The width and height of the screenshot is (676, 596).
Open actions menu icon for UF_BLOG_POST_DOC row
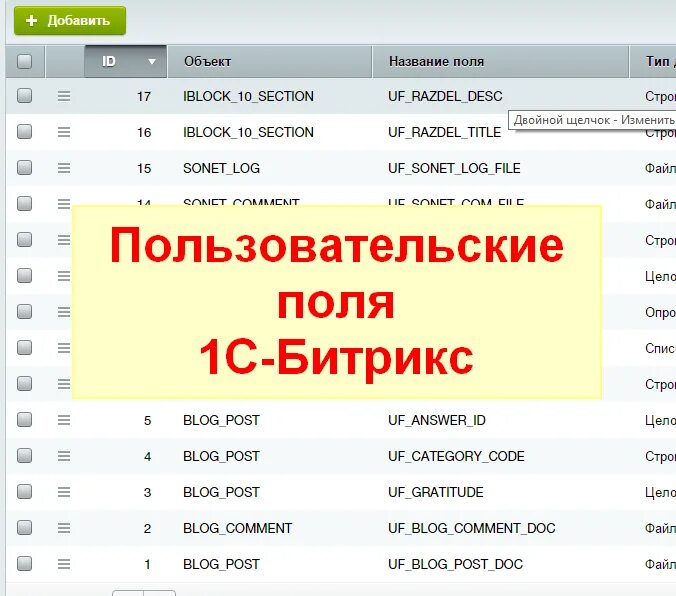pyautogui.click(x=64, y=564)
